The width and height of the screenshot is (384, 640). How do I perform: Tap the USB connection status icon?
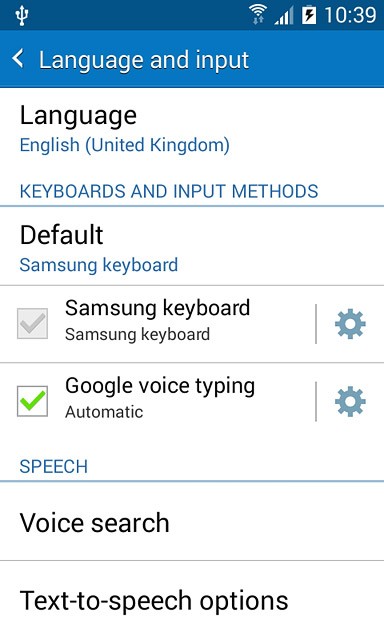coord(21,16)
